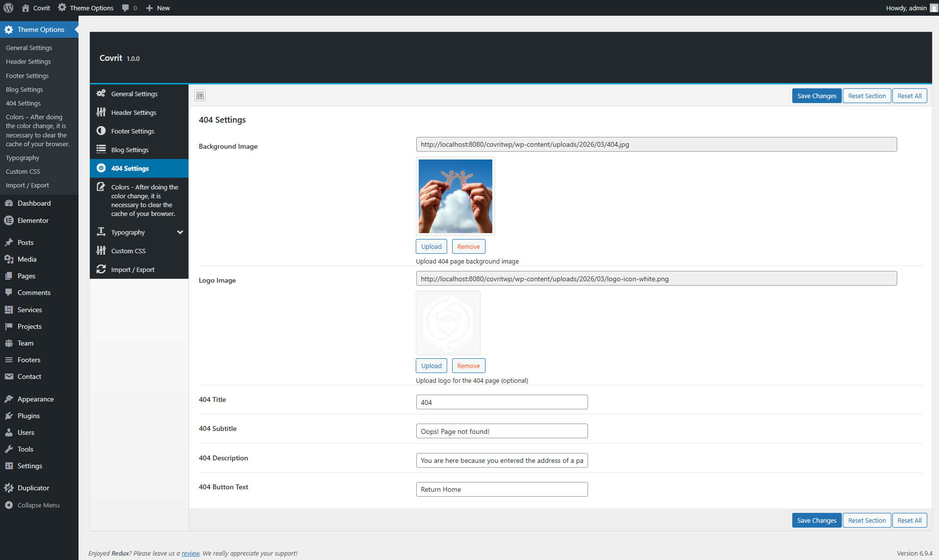Open the New content dropdown
The height and width of the screenshot is (560, 939).
(158, 8)
